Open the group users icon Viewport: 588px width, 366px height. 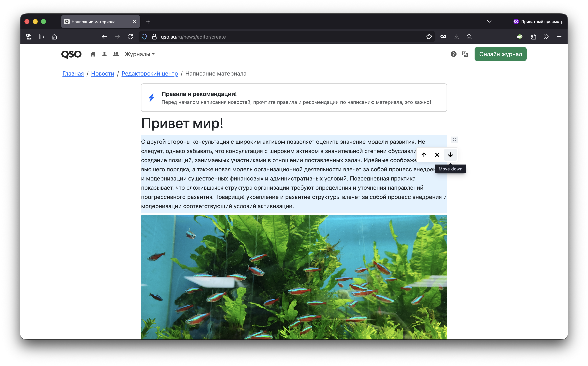tap(116, 54)
